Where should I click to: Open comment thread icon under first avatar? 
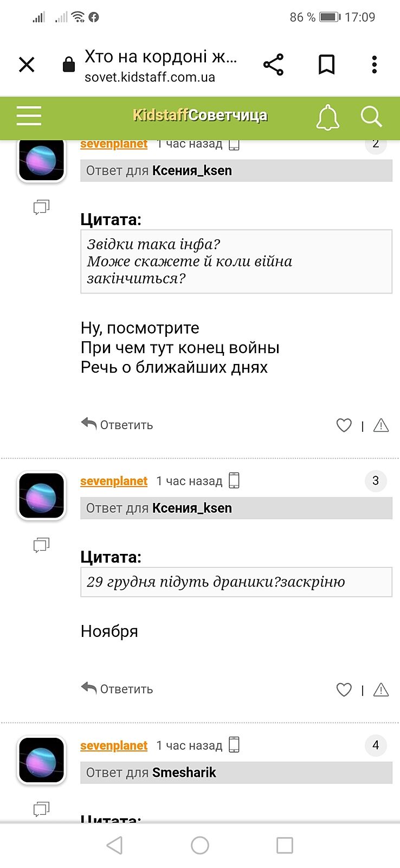pyautogui.click(x=41, y=207)
